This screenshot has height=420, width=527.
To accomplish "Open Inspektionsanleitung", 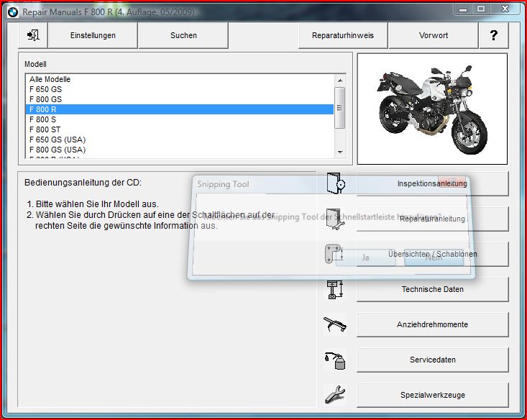I will click(433, 183).
